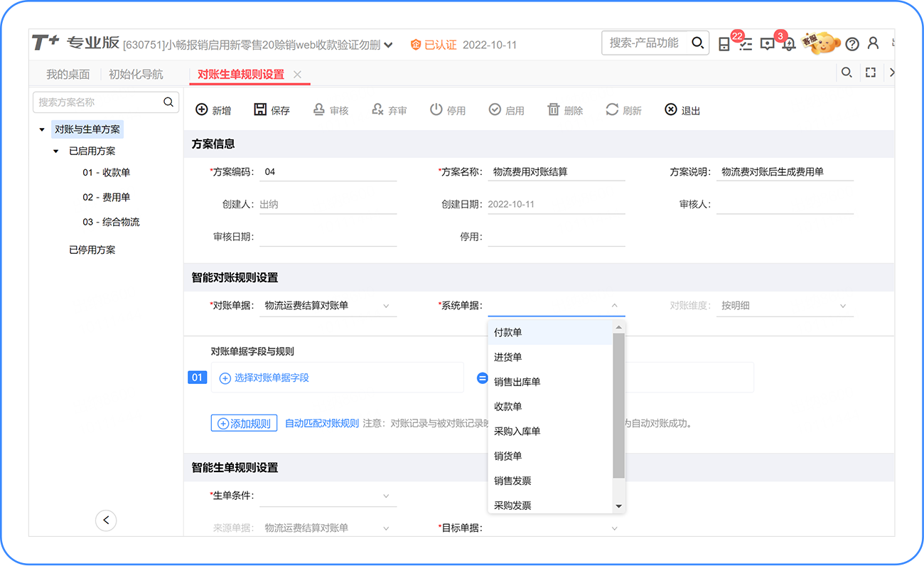Viewport: 924px width, 566px height.
Task: Click the 保存 save icon
Action: pyautogui.click(x=260, y=110)
